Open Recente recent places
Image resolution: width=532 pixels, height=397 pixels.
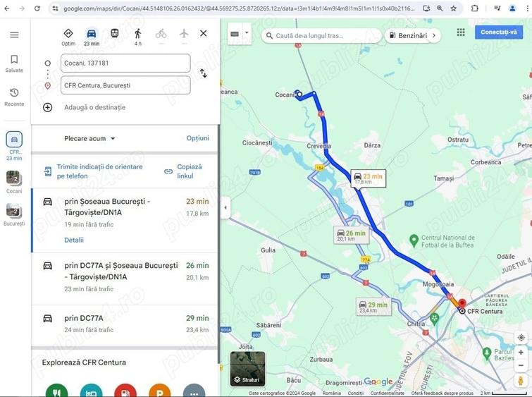tap(14, 97)
